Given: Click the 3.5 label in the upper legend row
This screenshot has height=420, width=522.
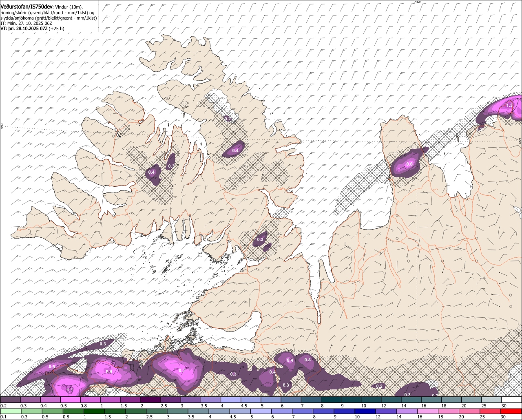Looking at the screenshot, I should click(x=204, y=406).
